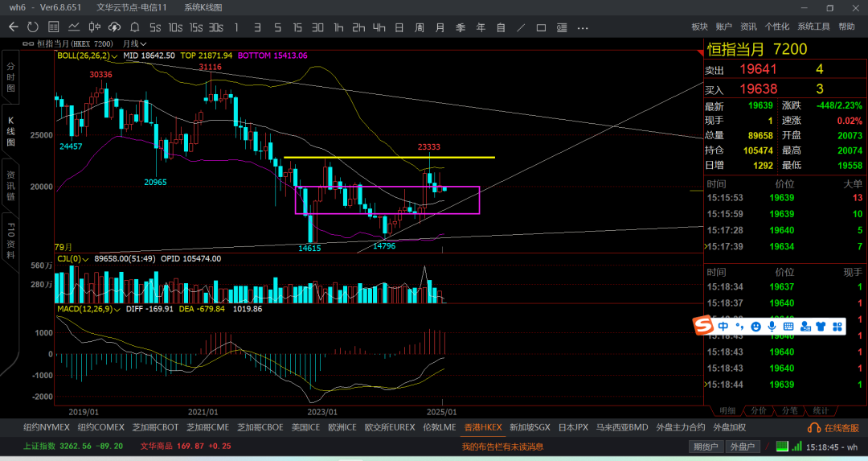Select the rectangle window icon in toolbar
The height and width of the screenshot is (461, 868).
click(x=542, y=27)
